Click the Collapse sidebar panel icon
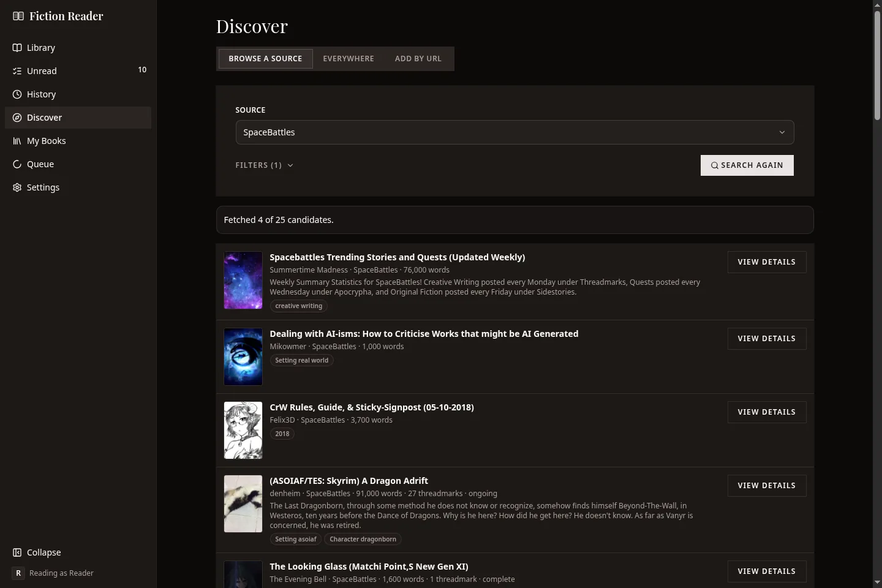This screenshot has height=588, width=882. point(17,552)
